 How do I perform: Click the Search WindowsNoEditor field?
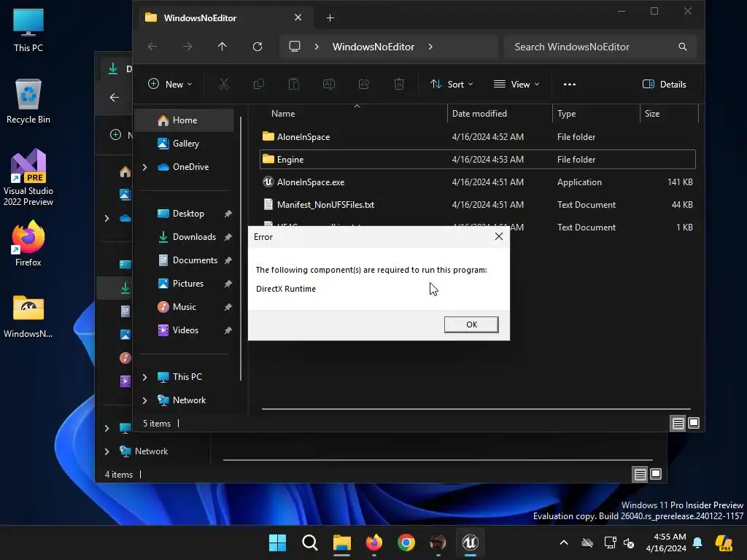click(x=600, y=47)
